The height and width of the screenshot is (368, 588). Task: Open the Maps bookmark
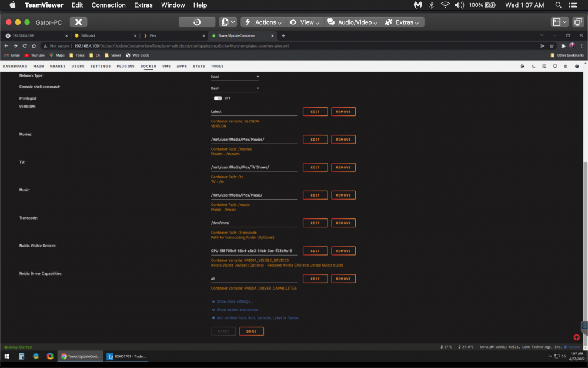pyautogui.click(x=57, y=55)
